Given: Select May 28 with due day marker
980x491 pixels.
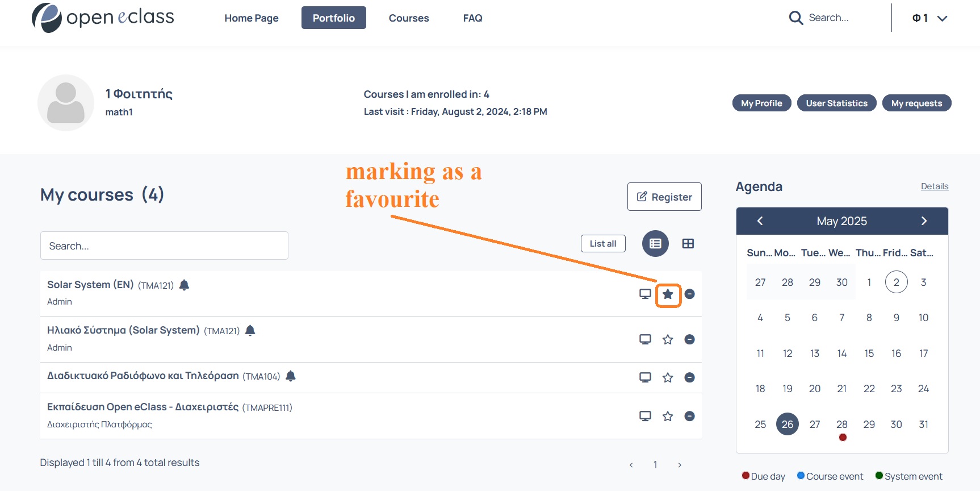Looking at the screenshot, I should click(842, 425).
